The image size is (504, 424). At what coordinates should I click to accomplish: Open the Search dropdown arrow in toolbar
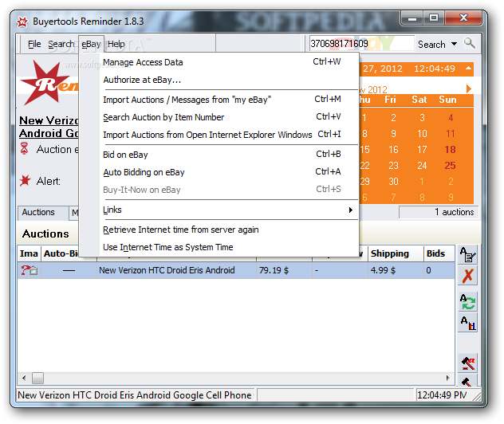(x=454, y=44)
